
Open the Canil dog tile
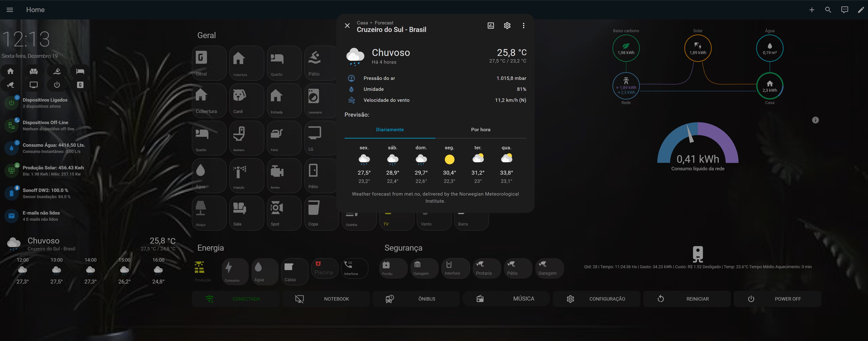(x=246, y=100)
